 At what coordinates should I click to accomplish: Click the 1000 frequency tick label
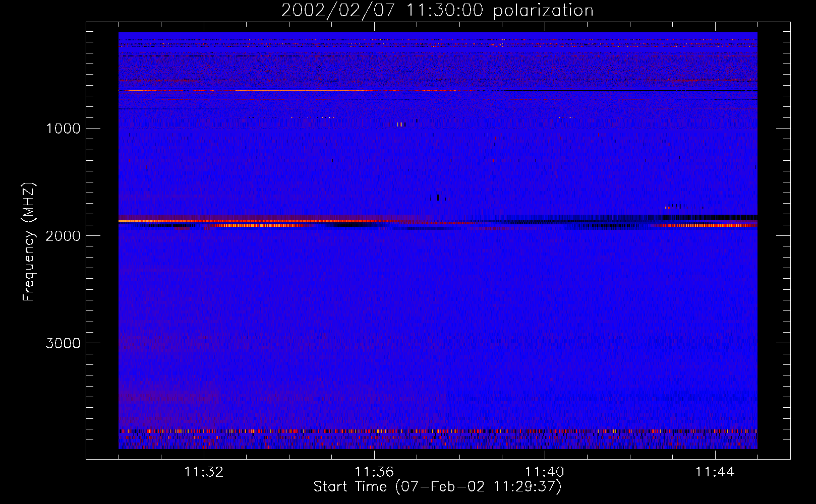[x=63, y=129]
